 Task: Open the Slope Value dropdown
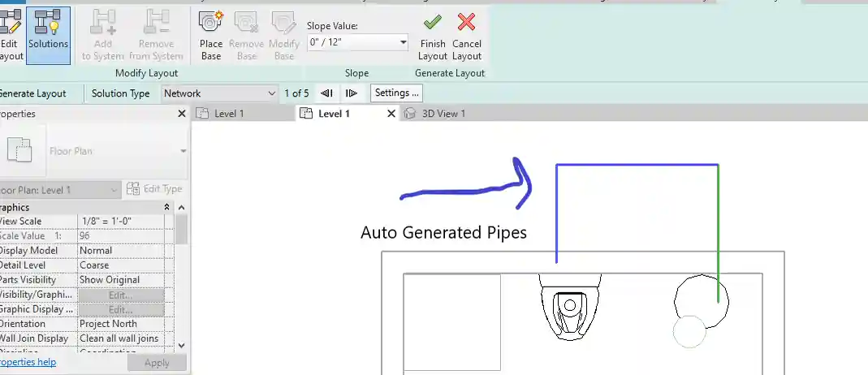pyautogui.click(x=404, y=42)
